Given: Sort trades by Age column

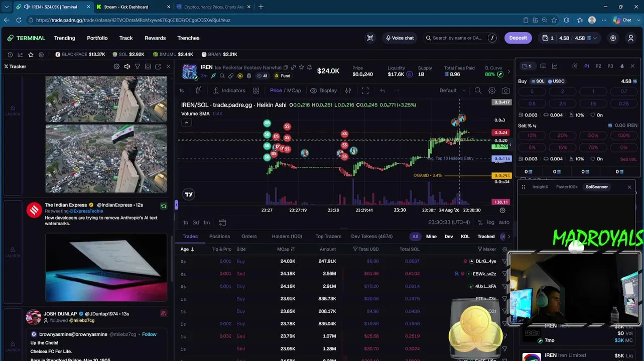Looking at the screenshot, I should pos(187,249).
